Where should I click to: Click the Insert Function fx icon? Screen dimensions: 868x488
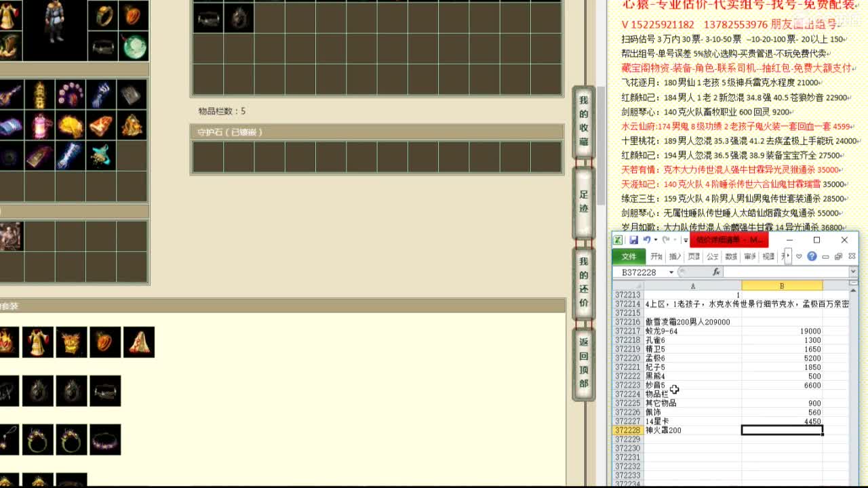[x=717, y=272]
